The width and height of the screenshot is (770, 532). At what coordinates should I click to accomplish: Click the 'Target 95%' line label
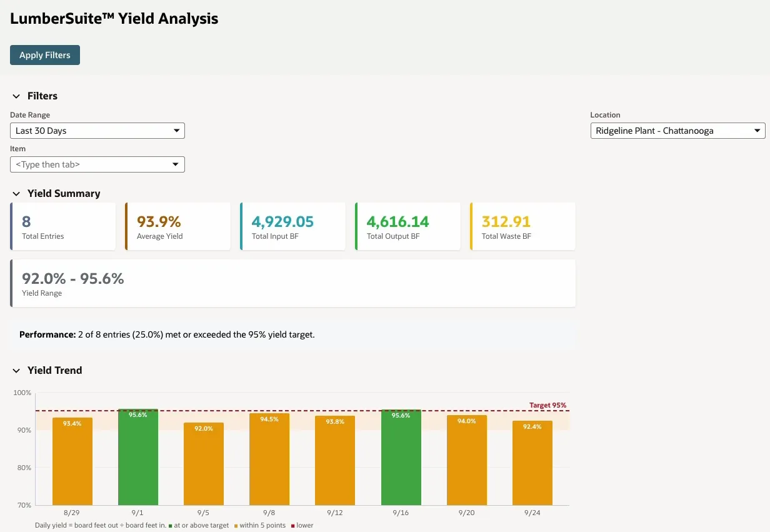(x=547, y=405)
